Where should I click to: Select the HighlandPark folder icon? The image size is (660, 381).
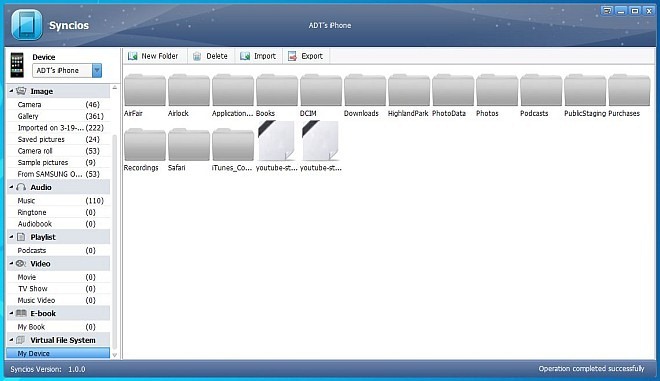pos(409,90)
